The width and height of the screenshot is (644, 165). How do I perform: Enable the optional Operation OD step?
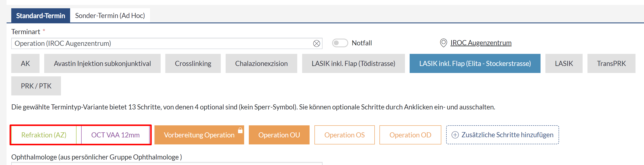click(410, 135)
